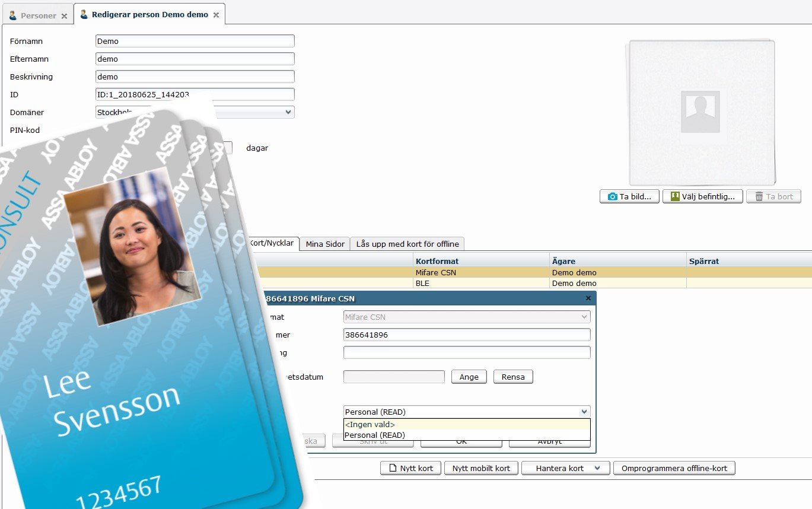
Task: Click the empty profile photo placeholder
Action: 700,112
